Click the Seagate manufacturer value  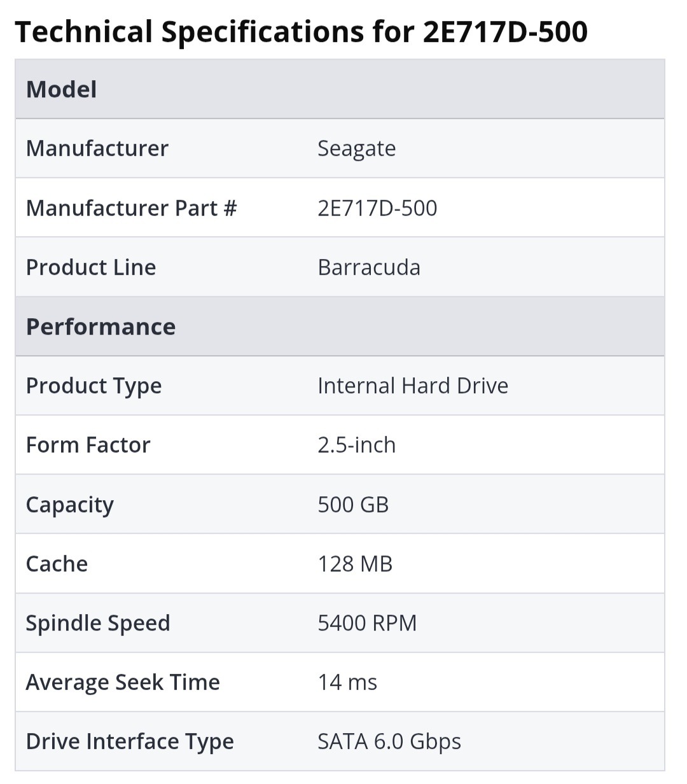click(356, 148)
